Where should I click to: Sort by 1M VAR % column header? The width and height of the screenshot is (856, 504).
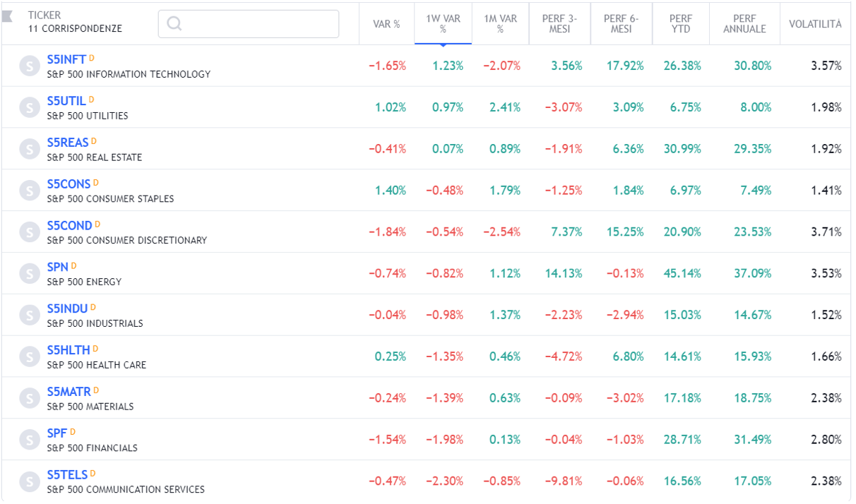pos(500,24)
